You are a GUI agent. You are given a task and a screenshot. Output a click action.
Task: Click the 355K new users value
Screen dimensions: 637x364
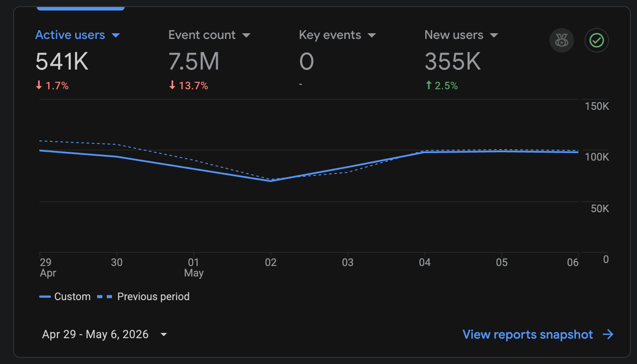pyautogui.click(x=453, y=61)
